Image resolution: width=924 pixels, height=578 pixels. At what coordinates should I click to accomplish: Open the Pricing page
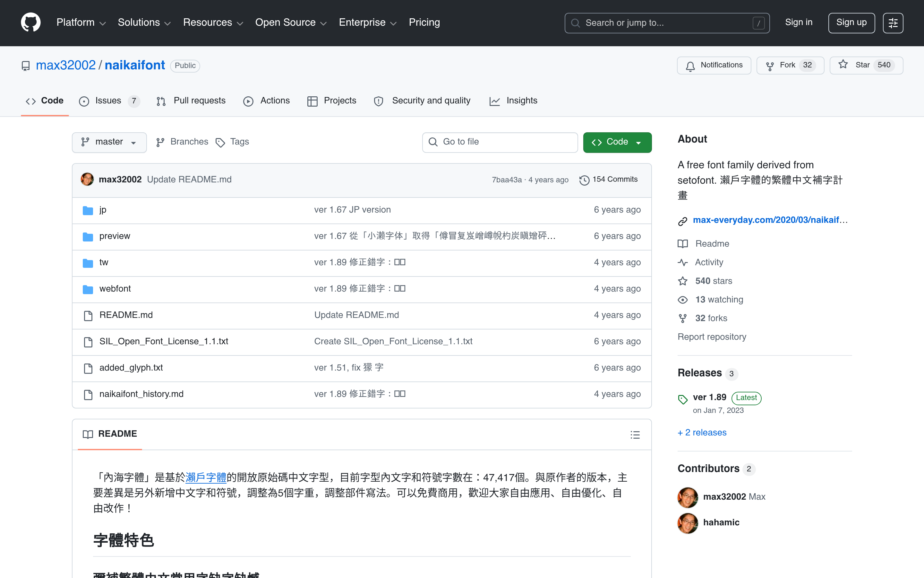tap(424, 22)
